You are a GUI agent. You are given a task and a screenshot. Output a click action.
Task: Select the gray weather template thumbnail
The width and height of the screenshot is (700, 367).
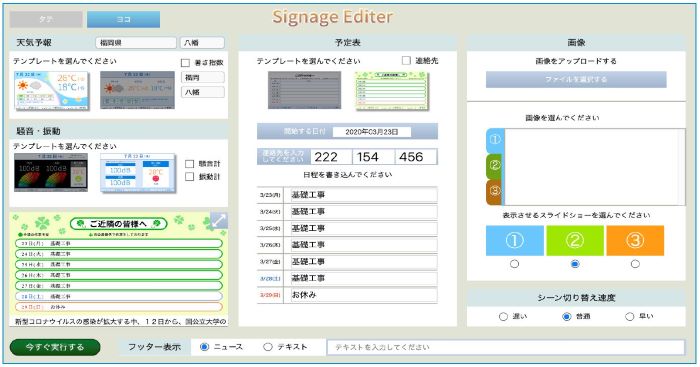[x=138, y=90]
